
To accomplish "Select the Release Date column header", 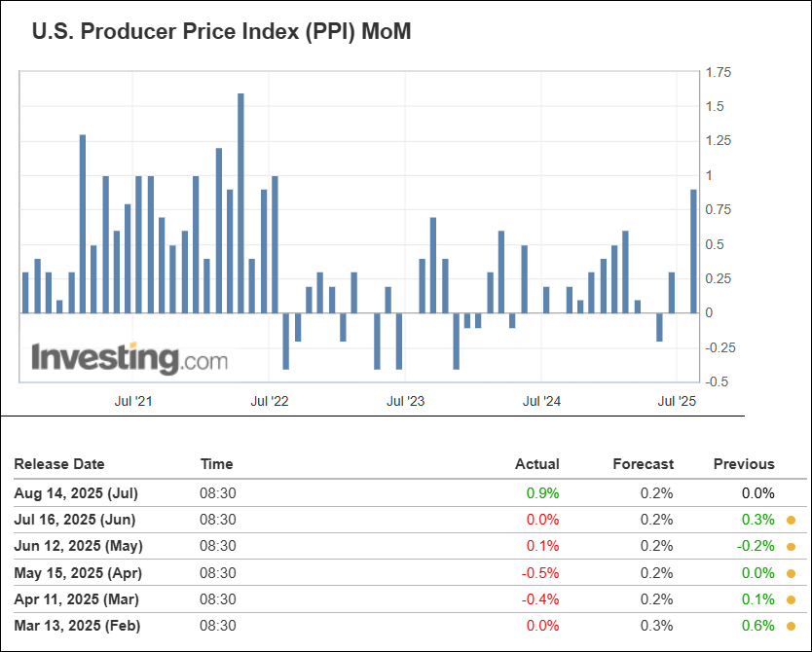I will point(59,464).
